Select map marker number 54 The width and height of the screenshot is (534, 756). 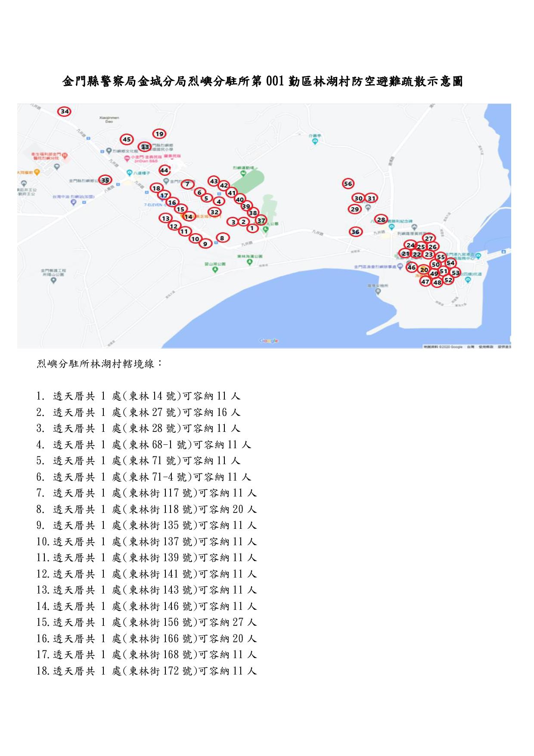coord(450,262)
